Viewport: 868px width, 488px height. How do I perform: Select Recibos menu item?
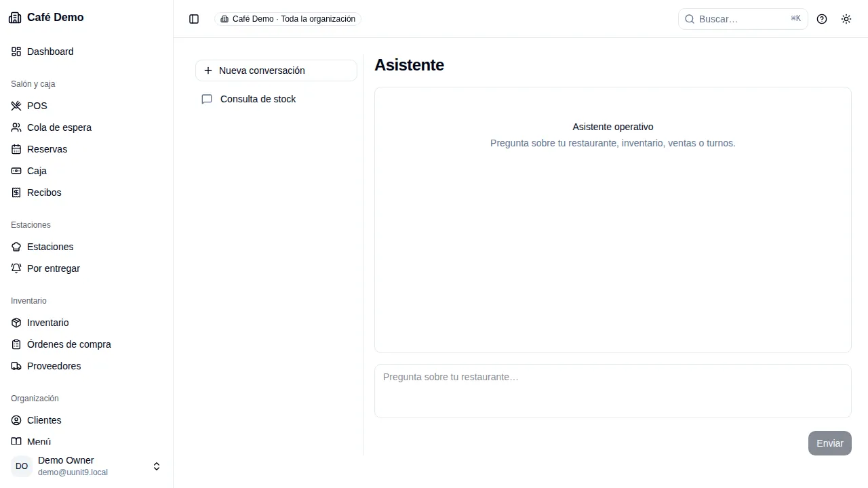point(87,192)
